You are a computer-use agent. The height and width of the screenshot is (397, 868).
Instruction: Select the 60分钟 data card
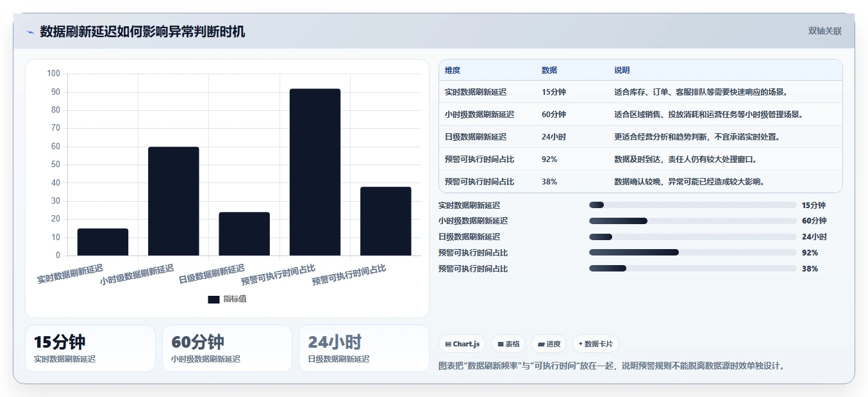click(227, 348)
